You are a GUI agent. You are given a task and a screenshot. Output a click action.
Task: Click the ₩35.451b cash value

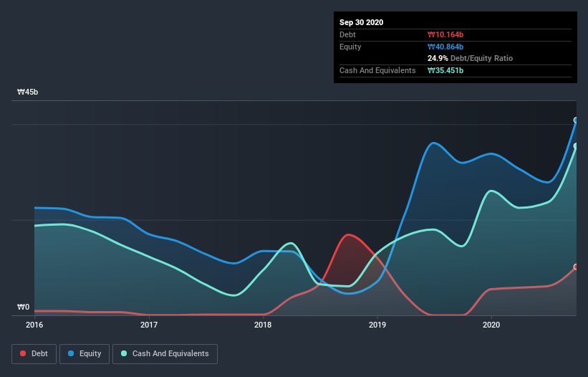(445, 70)
